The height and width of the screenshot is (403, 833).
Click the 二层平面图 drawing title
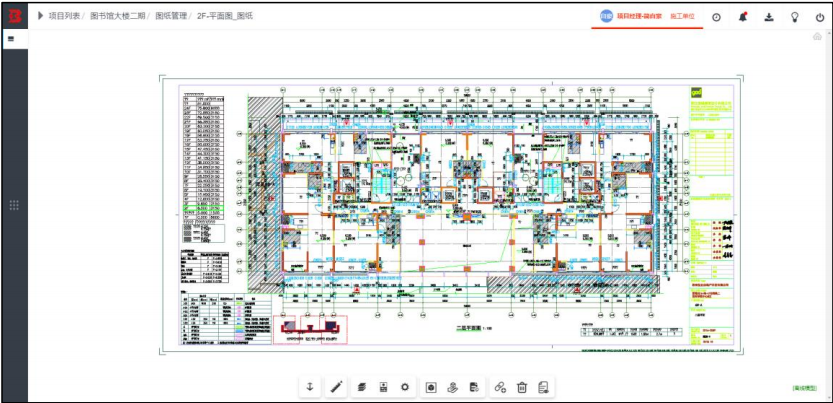click(x=470, y=328)
